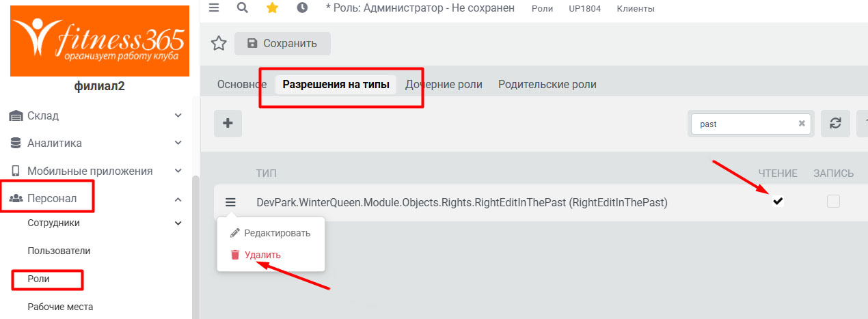The height and width of the screenshot is (319, 868).
Task: Toggle Запись checkbox for RightEditInThePast
Action: point(833,202)
